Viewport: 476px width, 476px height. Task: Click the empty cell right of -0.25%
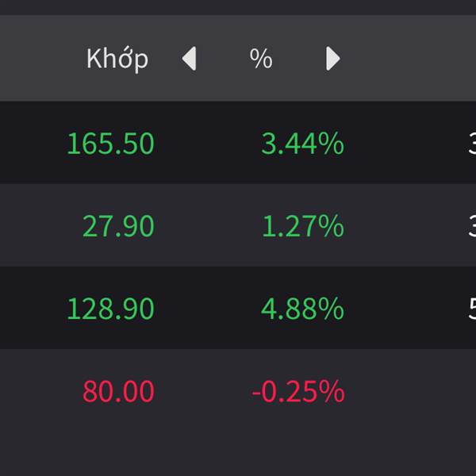tap(428, 391)
